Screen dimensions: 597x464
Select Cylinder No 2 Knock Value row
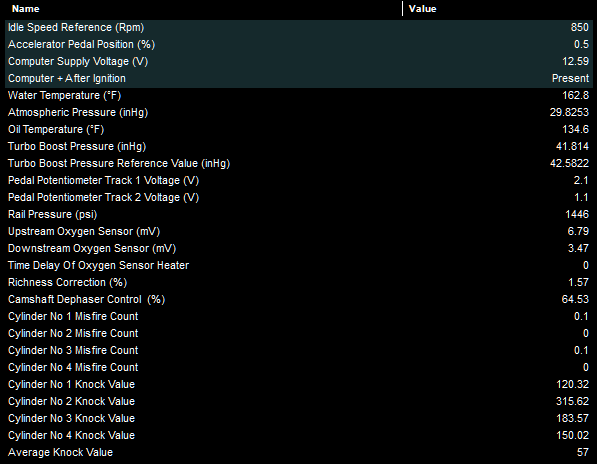[x=299, y=401]
